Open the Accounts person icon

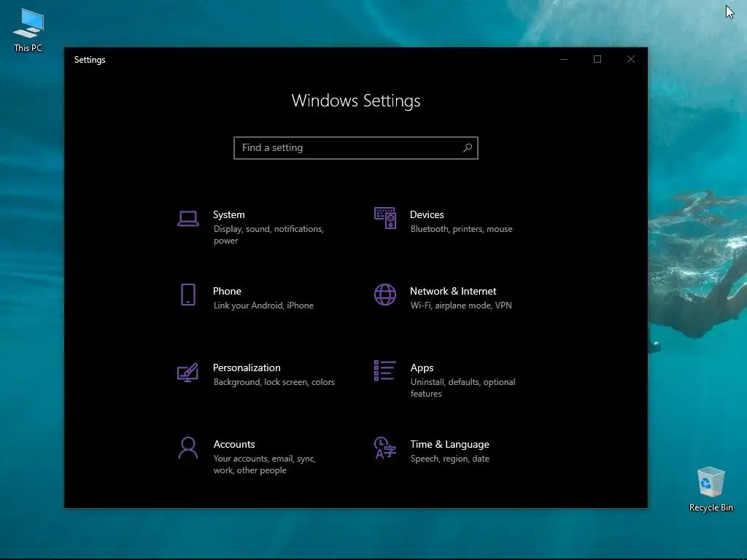click(x=188, y=448)
